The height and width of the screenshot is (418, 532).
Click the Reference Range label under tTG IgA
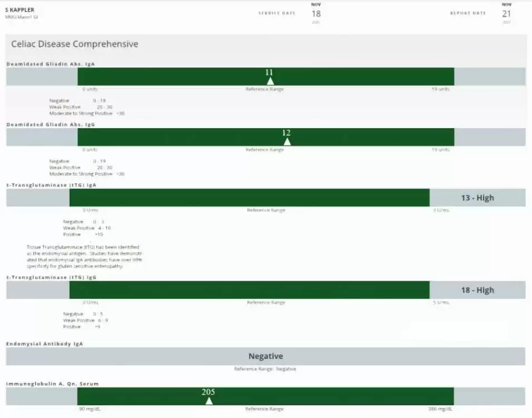[x=266, y=210]
